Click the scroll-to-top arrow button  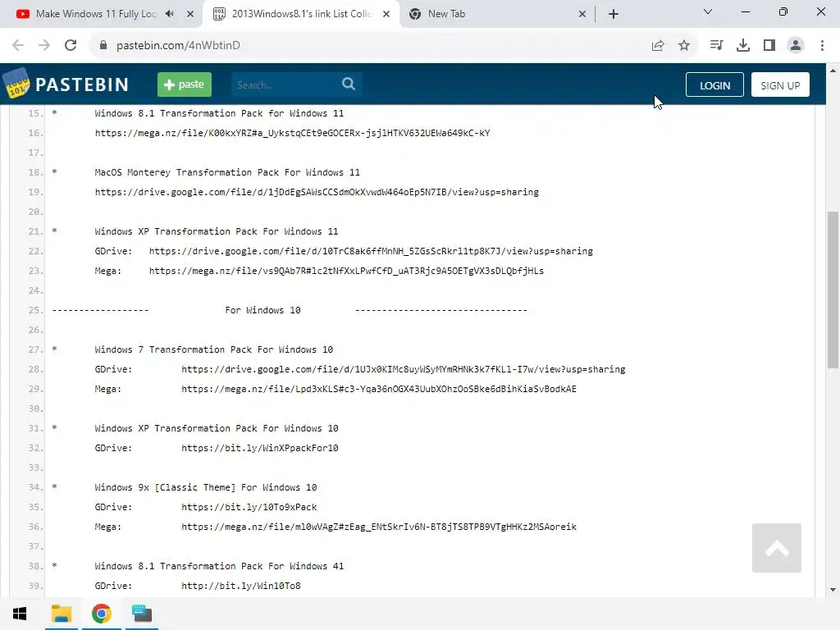[x=776, y=548]
